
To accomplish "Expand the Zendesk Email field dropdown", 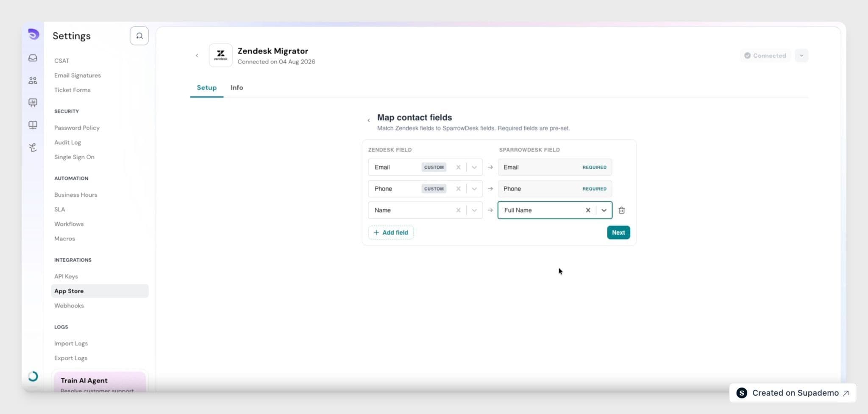I will coord(474,167).
